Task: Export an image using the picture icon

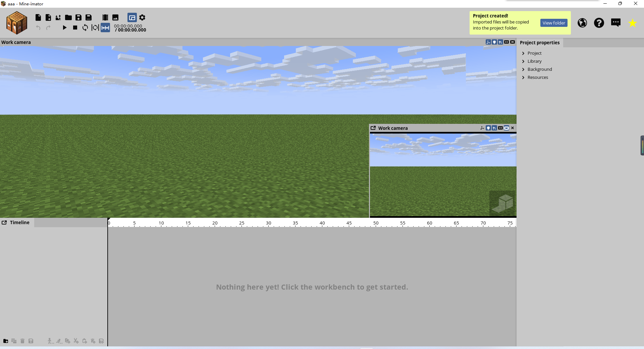Action: pyautogui.click(x=115, y=17)
